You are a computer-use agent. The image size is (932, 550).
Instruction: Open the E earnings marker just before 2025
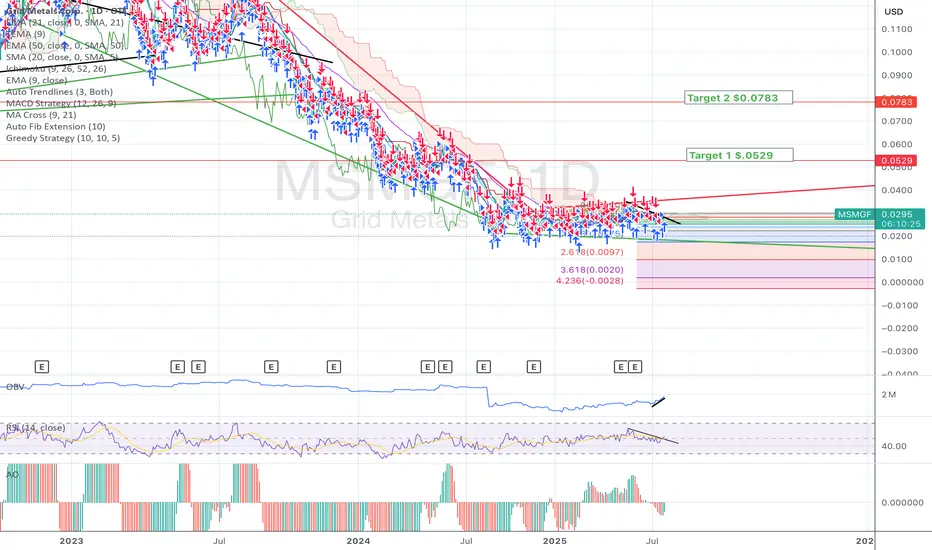pos(534,367)
